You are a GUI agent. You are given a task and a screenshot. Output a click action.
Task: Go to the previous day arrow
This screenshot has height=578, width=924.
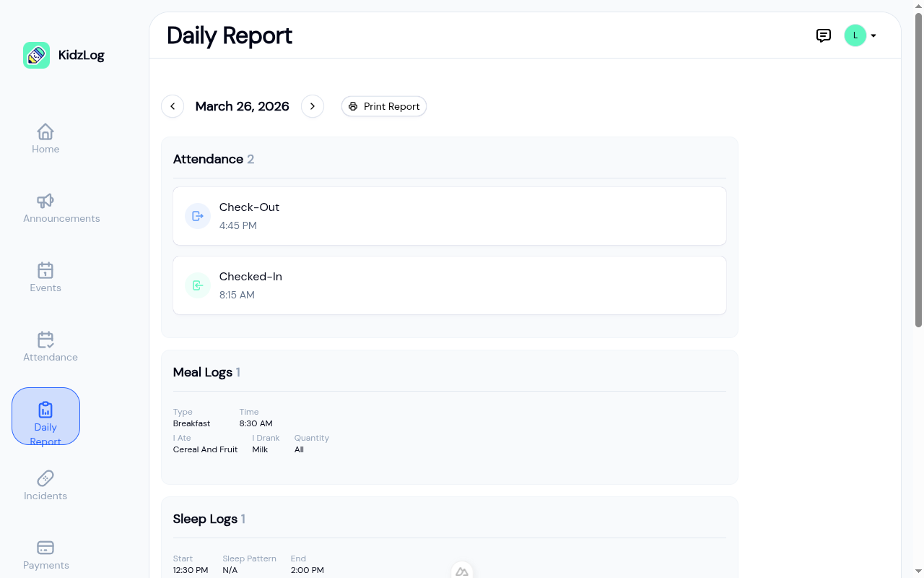(x=173, y=106)
